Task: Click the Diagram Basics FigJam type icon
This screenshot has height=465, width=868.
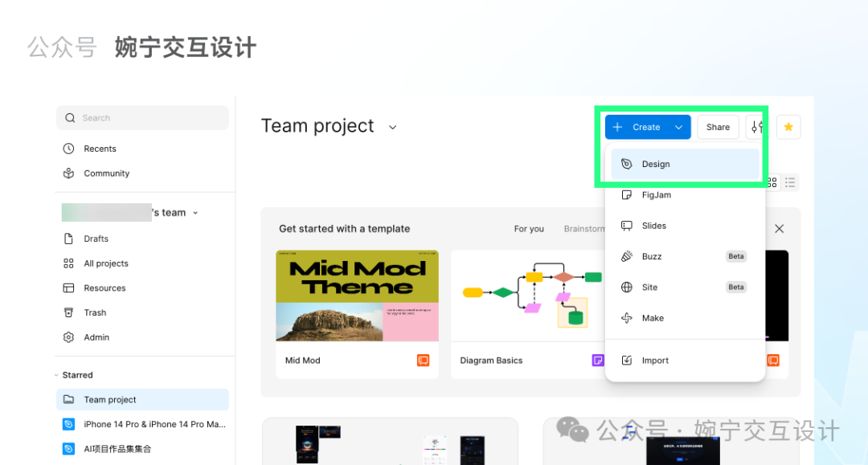Action: coord(598,361)
